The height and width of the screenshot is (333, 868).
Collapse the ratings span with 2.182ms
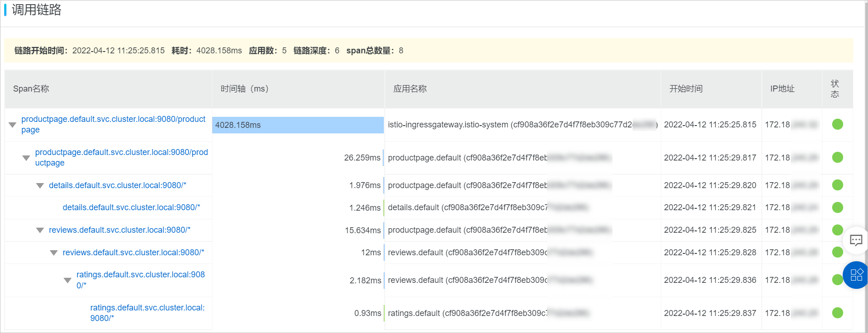click(68, 280)
